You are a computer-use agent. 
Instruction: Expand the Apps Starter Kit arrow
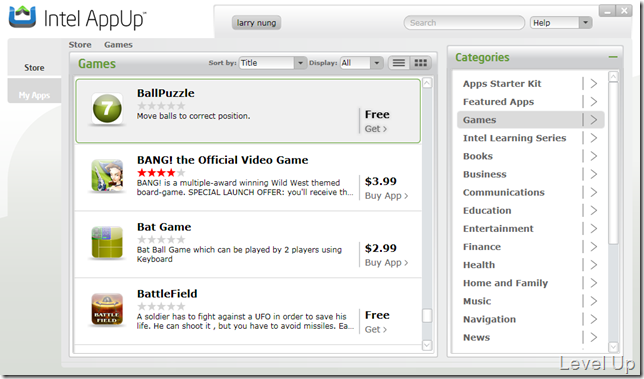coord(593,84)
